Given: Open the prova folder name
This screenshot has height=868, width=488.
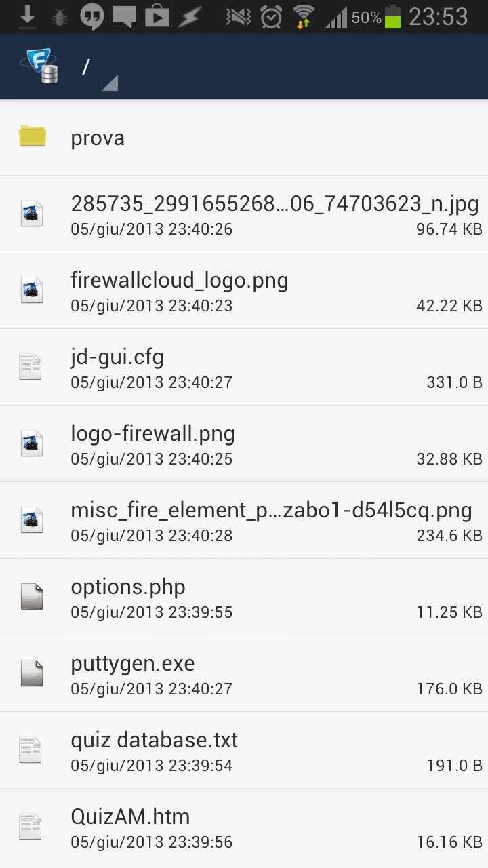Looking at the screenshot, I should [98, 138].
